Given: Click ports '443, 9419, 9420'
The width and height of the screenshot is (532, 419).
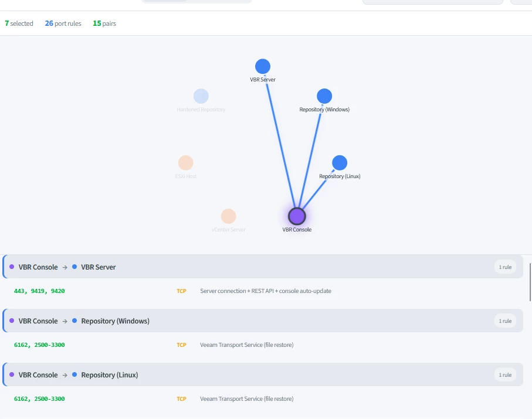Looking at the screenshot, I should tap(39, 291).
